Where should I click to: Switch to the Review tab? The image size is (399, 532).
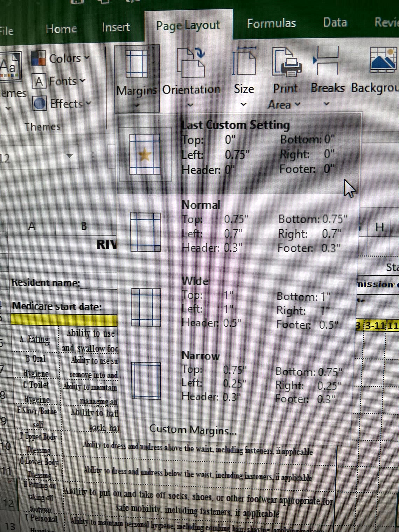point(386,22)
